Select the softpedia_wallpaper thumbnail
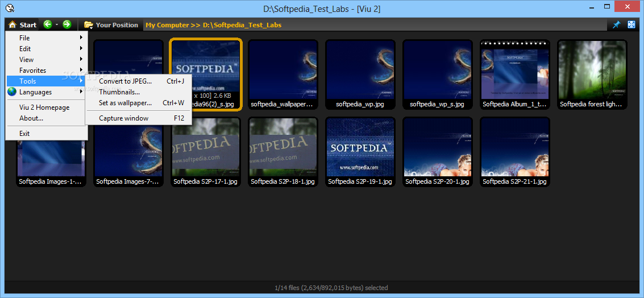Screen dimensions: 644x298 tap(282, 75)
